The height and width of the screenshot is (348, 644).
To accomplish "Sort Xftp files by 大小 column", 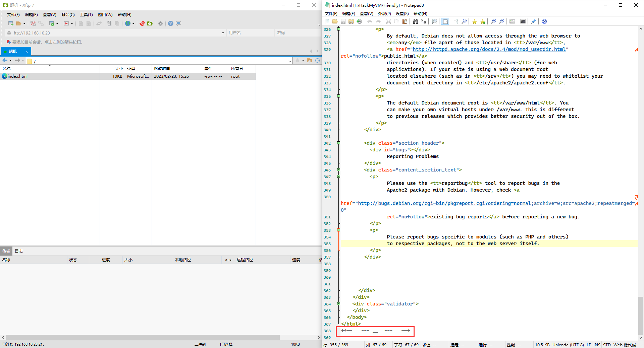I will 112,69.
